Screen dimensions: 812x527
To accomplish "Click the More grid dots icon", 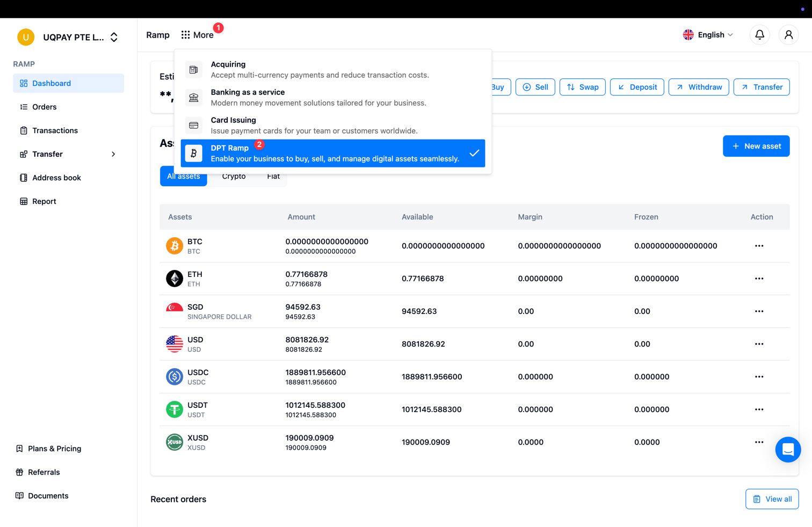I will [x=185, y=35].
